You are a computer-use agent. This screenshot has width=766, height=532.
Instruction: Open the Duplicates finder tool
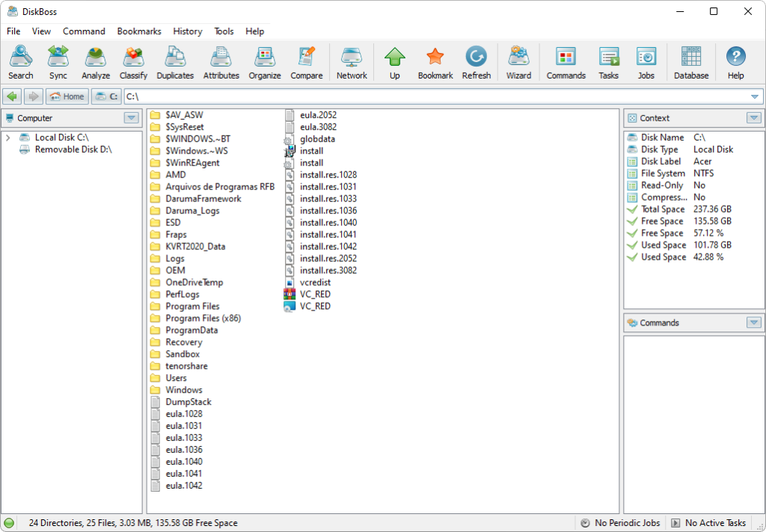174,62
